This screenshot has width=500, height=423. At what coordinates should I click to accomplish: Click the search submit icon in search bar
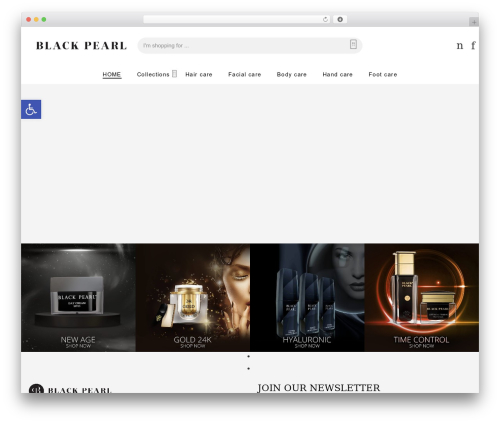[353, 44]
